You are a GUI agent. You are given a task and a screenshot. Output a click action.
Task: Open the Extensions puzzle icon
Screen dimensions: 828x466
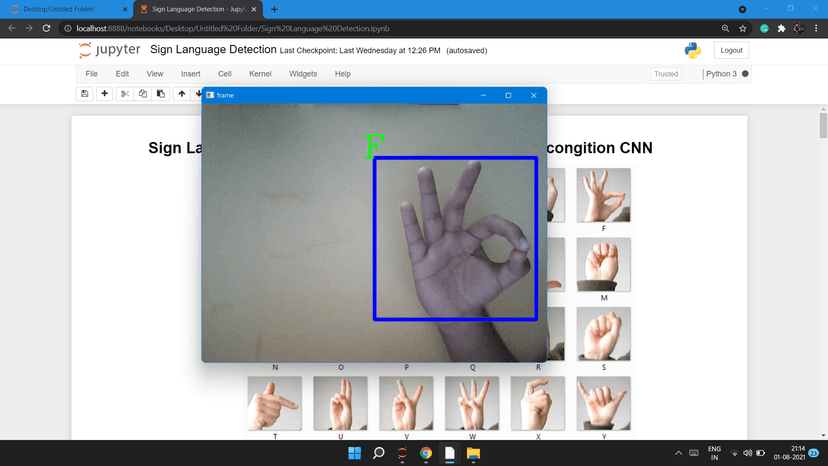coord(782,29)
